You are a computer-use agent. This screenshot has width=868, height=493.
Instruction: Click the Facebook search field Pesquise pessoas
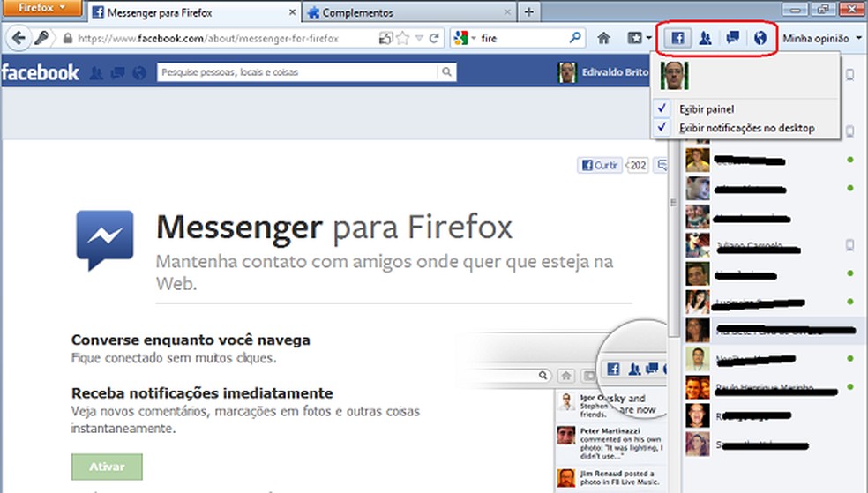pos(298,72)
